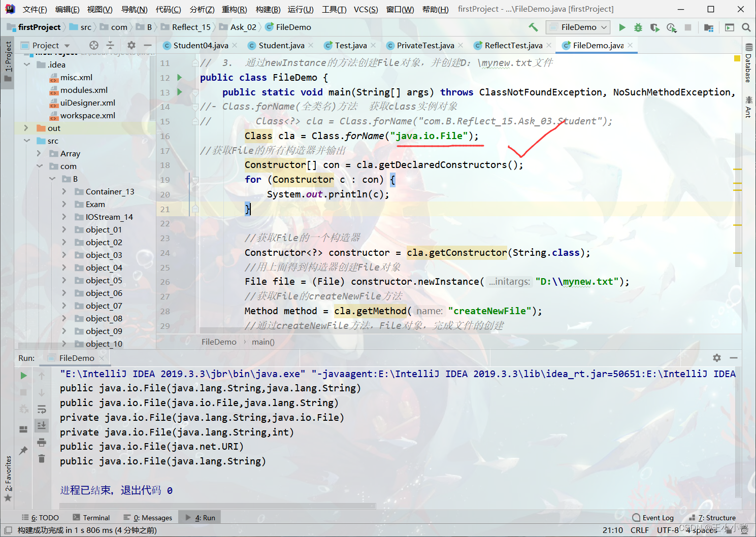Screen dimensions: 756x537
Task: Select misc.xml in project tree
Action: tap(76, 77)
